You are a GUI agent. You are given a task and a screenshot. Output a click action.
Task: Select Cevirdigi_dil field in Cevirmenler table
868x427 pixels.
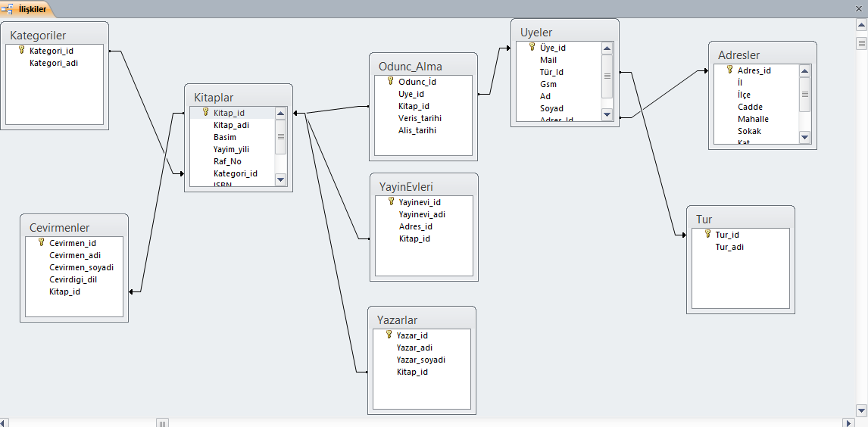click(x=73, y=279)
